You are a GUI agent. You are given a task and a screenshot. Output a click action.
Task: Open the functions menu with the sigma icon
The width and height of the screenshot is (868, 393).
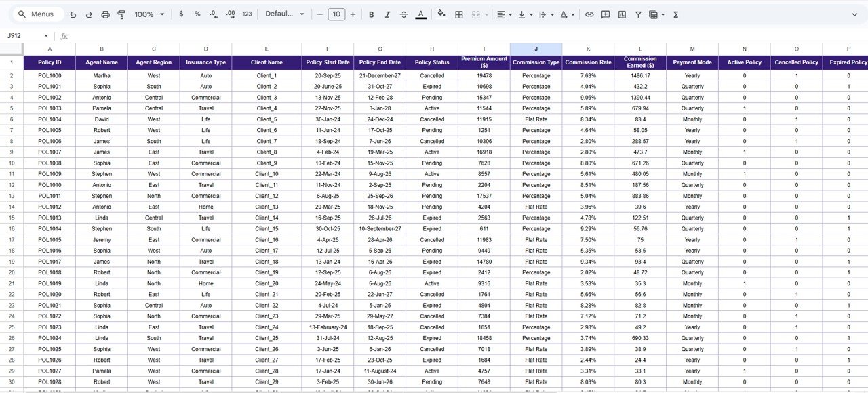[x=675, y=14]
